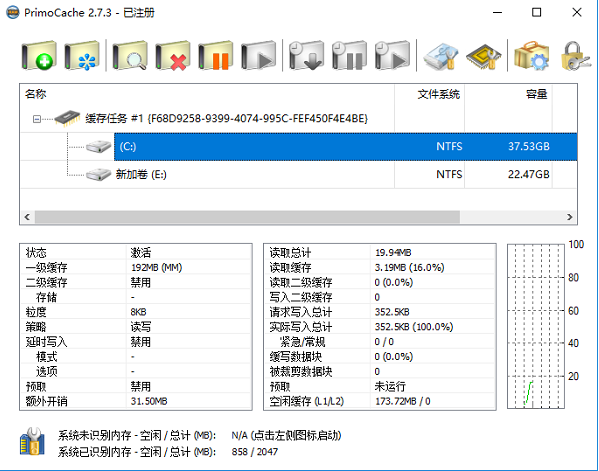Click the left arrow of horizontal scrollbar
Screen dimensions: 599x471
(x=27, y=217)
